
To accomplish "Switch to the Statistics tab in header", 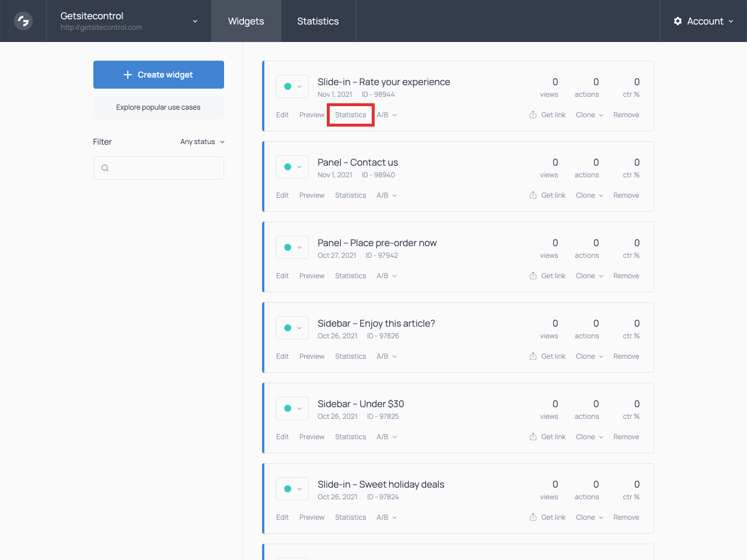I will tap(317, 21).
